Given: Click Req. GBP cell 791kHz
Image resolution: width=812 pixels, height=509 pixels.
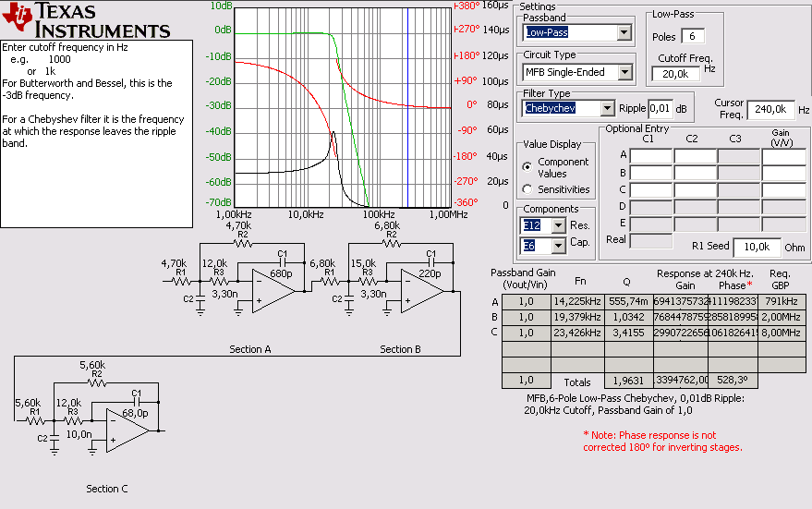Looking at the screenshot, I should (x=782, y=302).
